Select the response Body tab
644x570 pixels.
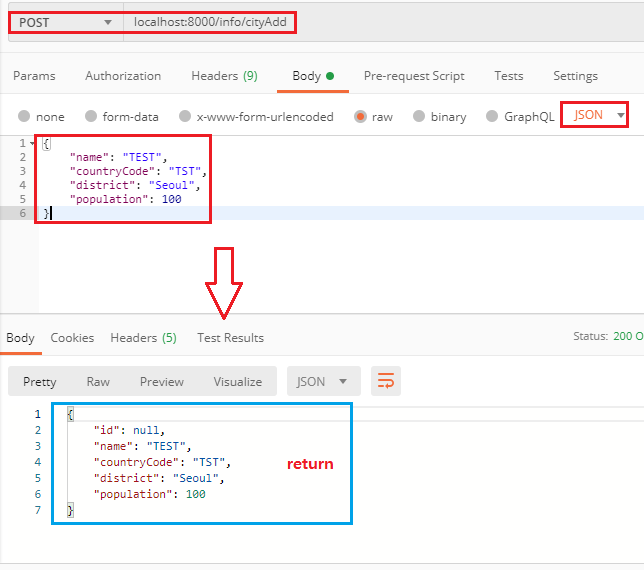[20, 338]
